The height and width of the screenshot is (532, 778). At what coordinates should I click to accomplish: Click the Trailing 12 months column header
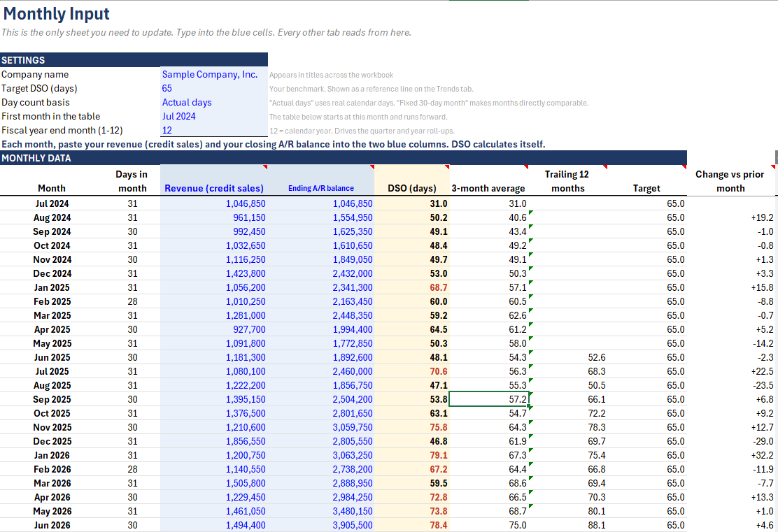567,181
